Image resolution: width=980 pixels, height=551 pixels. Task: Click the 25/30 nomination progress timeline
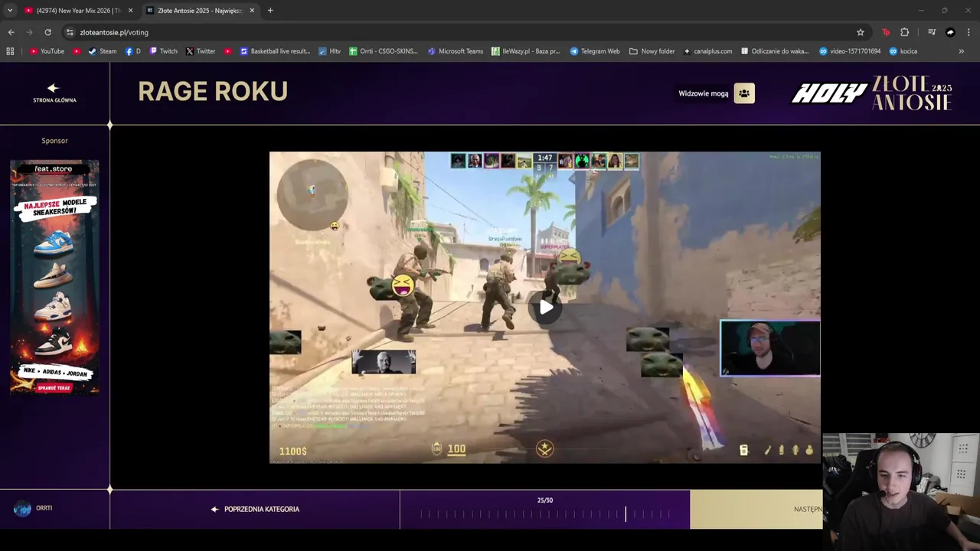544,514
